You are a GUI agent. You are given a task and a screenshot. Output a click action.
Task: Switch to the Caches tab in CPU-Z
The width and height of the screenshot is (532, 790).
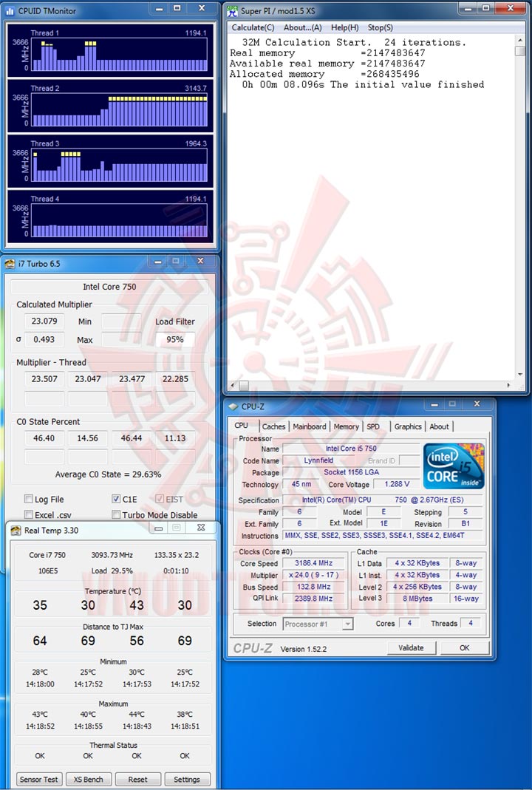[273, 426]
